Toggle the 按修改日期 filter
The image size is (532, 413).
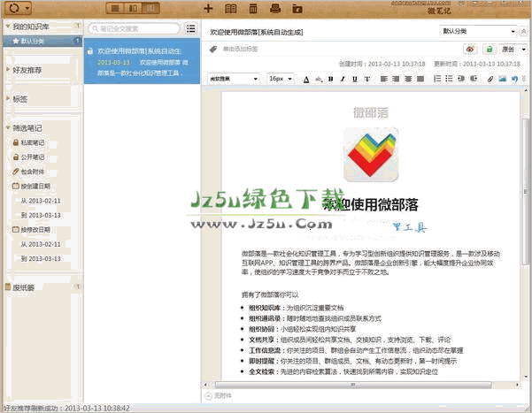(31, 230)
